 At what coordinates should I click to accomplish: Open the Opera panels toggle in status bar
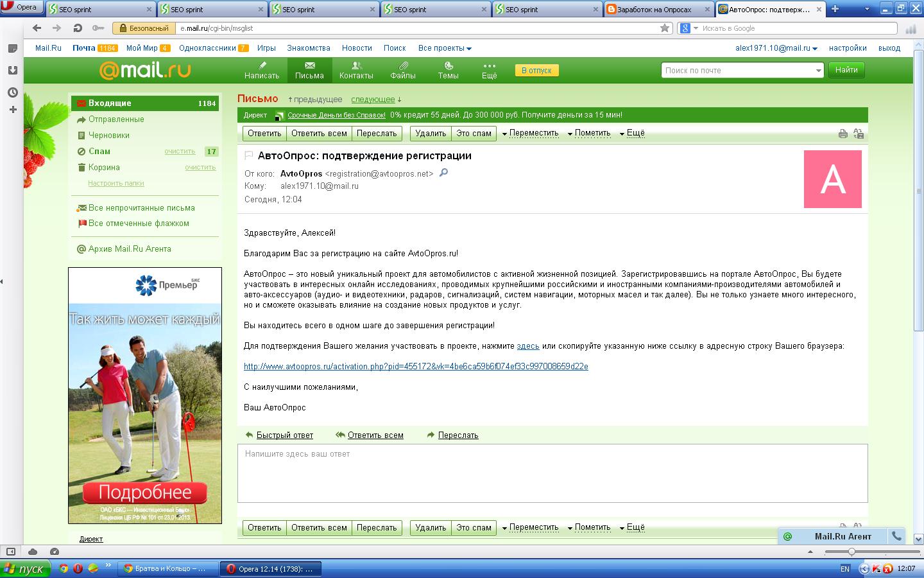click(11, 552)
